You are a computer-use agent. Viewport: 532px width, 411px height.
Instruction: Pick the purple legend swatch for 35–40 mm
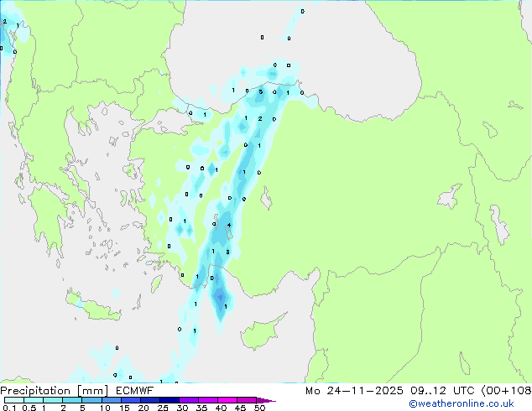click(x=207, y=400)
